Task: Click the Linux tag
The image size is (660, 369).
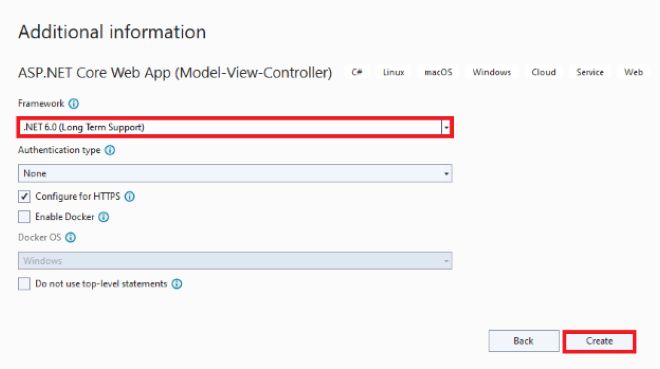Action: [x=394, y=72]
